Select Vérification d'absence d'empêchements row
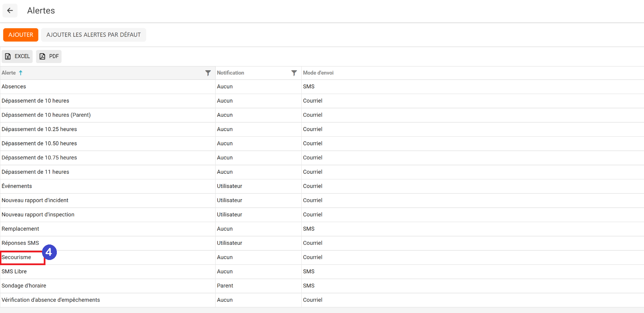Viewport: 644px width, 313px height. 51,300
